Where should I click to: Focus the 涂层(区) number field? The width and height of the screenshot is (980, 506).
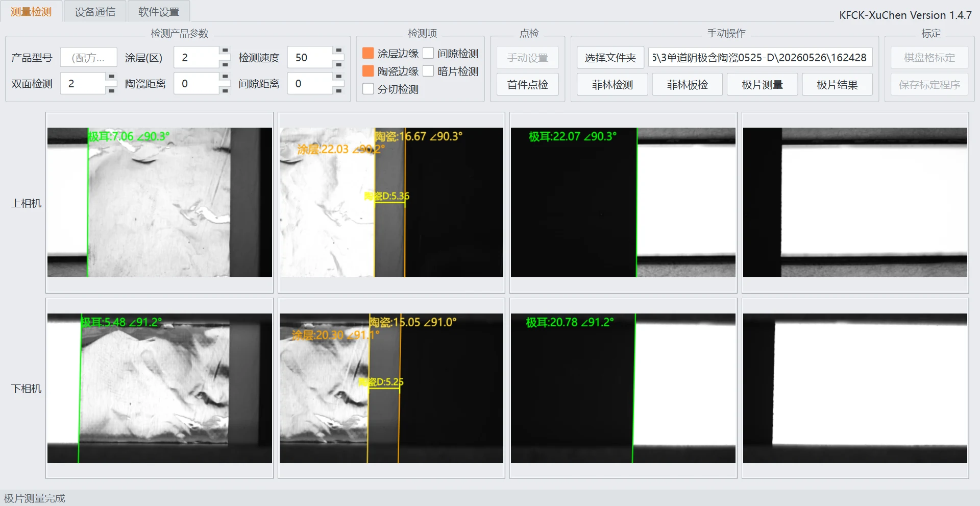pyautogui.click(x=197, y=57)
